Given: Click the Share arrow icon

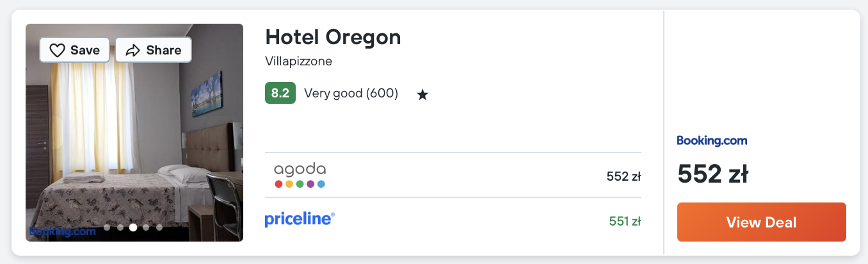Looking at the screenshot, I should [133, 50].
